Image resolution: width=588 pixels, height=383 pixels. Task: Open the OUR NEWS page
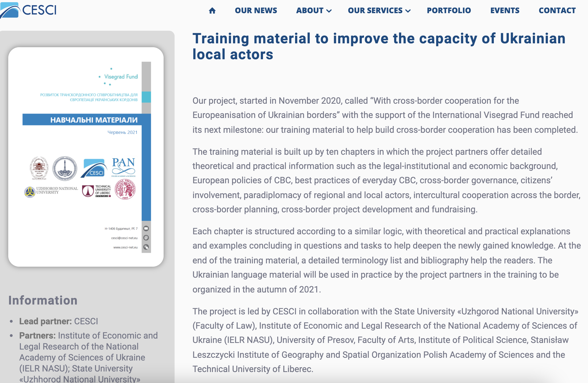256,10
